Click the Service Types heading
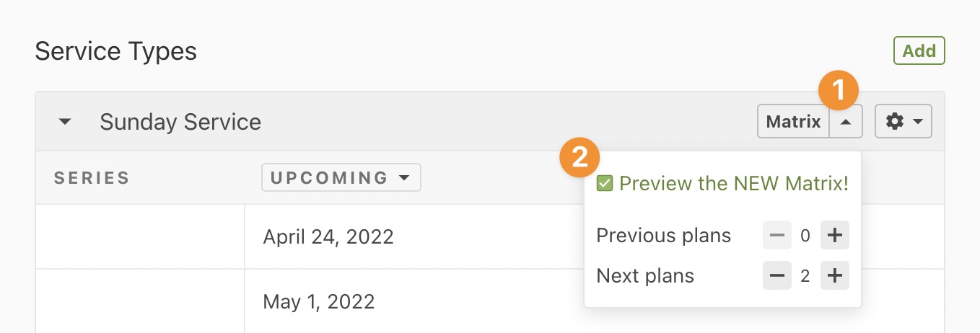 [115, 52]
